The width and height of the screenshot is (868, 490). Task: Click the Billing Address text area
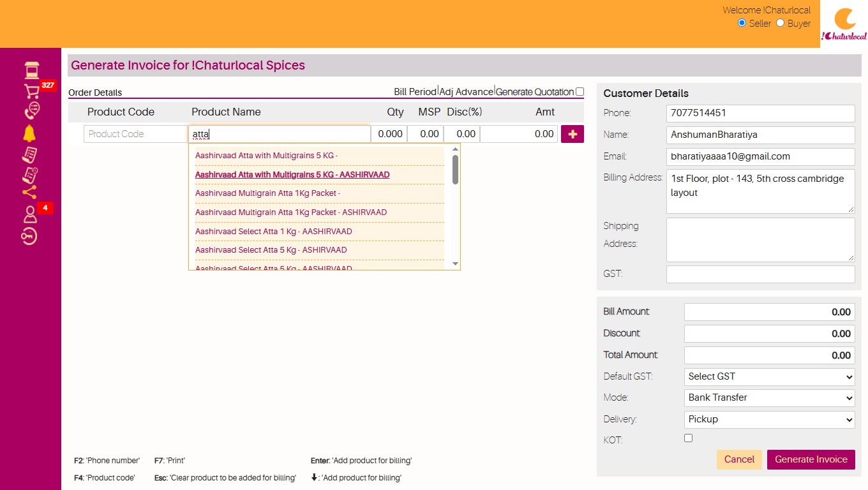[760, 191]
